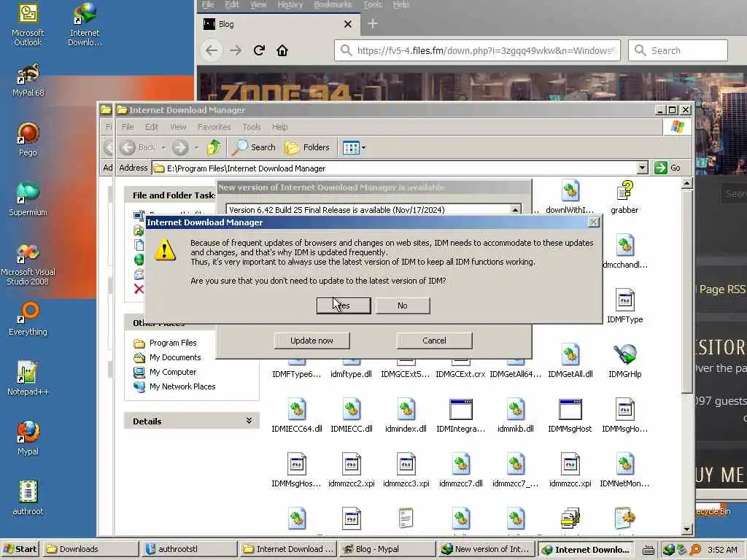Image resolution: width=747 pixels, height=560 pixels.
Task: Open Microsoft Outlook desktop icon
Action: pos(28,25)
